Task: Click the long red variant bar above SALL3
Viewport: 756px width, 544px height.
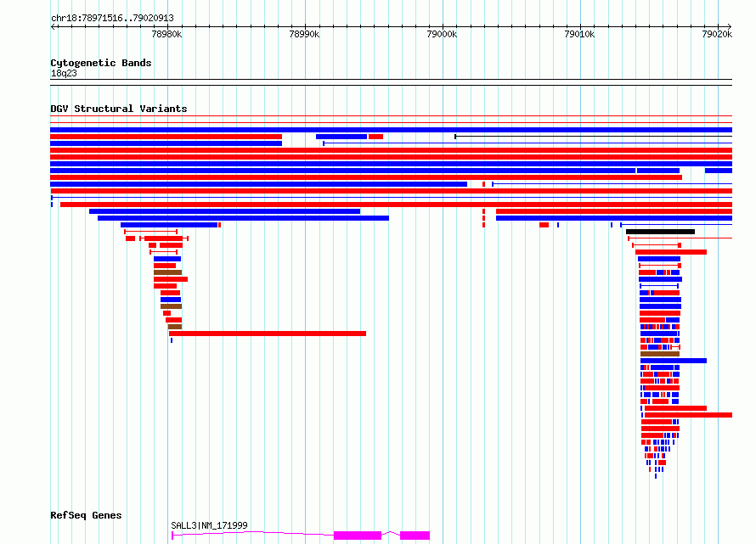Action: point(268,334)
